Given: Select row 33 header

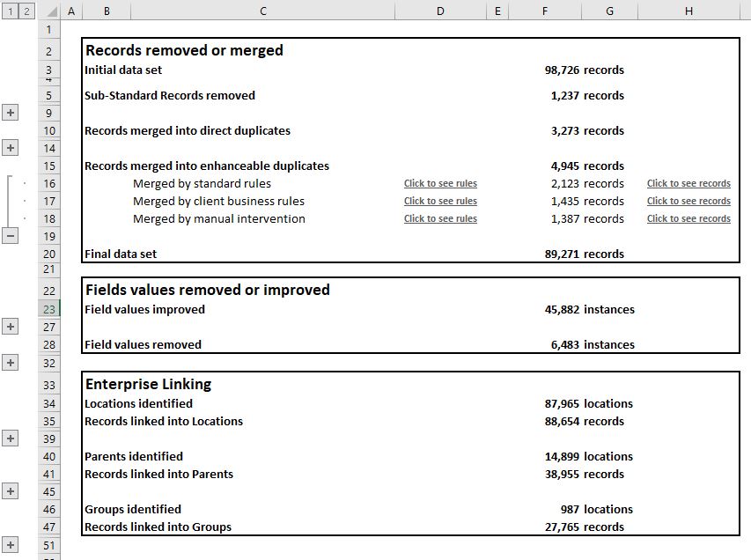Looking at the screenshot, I should pyautogui.click(x=48, y=385).
